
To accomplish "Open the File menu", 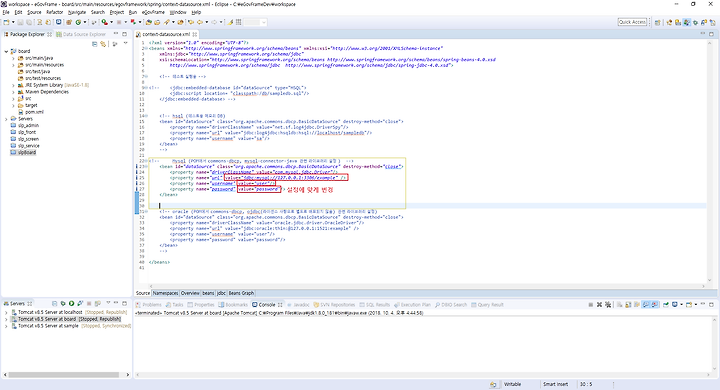I will click(x=6, y=12).
